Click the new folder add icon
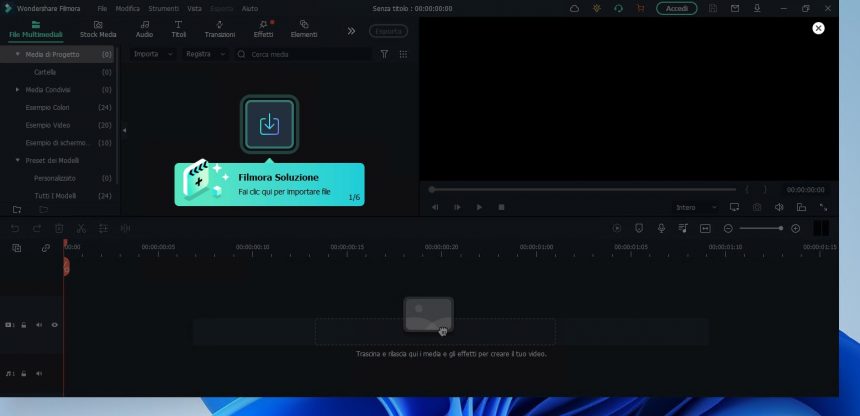The width and height of the screenshot is (860, 416). (x=17, y=210)
